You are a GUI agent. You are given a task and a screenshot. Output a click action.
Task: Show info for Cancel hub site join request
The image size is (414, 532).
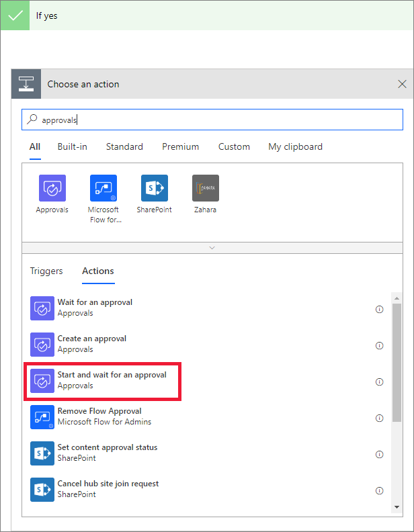click(x=379, y=490)
